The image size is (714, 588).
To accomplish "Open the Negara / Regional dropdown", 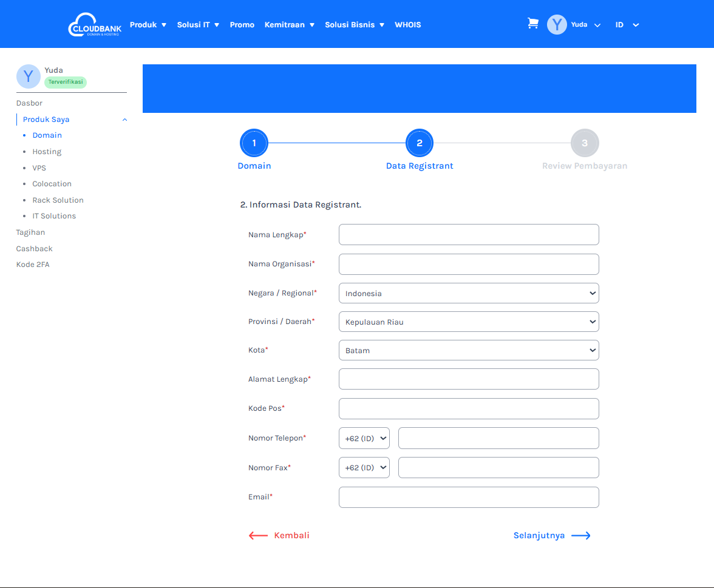I will 468,293.
